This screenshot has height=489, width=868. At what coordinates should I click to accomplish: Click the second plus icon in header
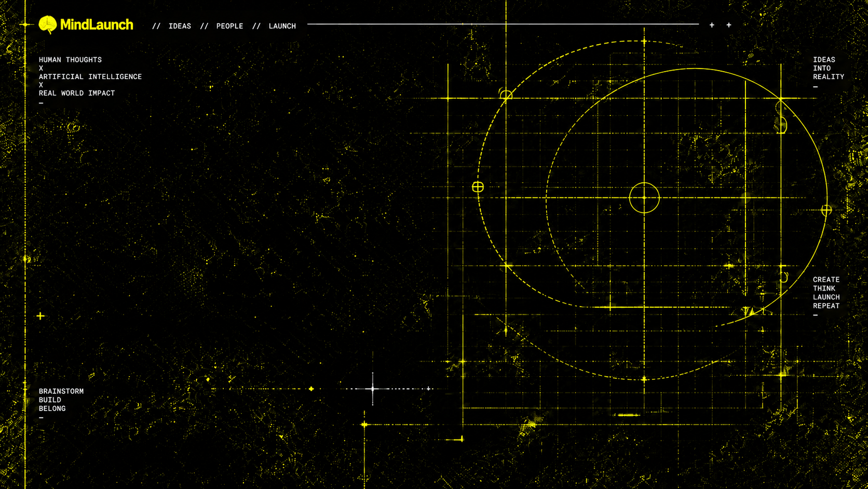point(729,25)
